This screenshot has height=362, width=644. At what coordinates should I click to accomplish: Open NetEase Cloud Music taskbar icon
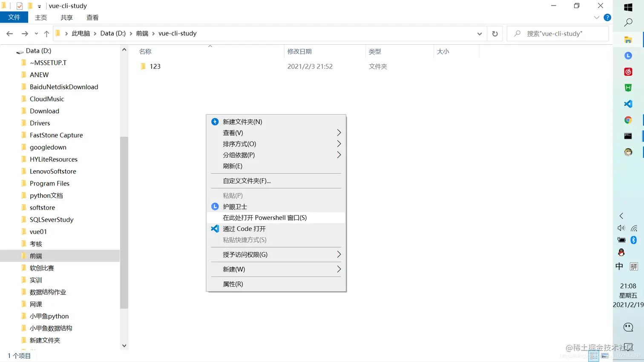point(628,71)
